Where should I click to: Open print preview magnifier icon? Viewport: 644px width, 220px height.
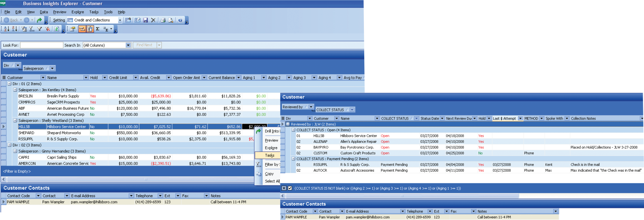[170, 20]
